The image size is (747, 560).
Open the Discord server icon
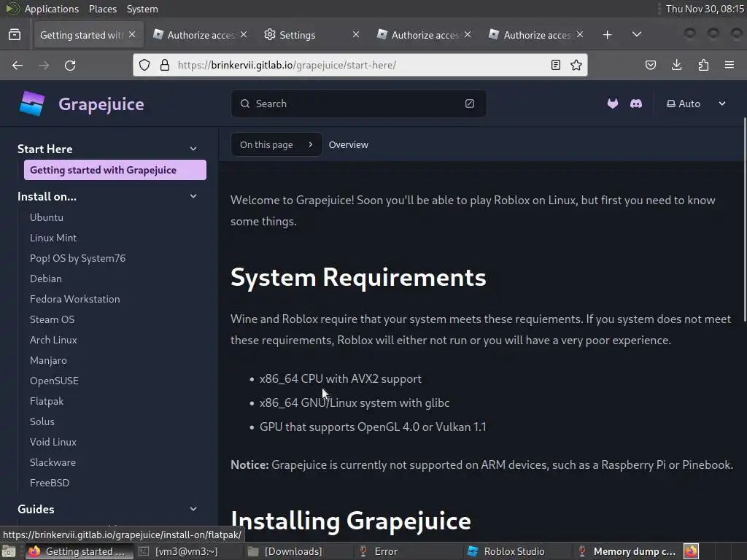pyautogui.click(x=636, y=104)
